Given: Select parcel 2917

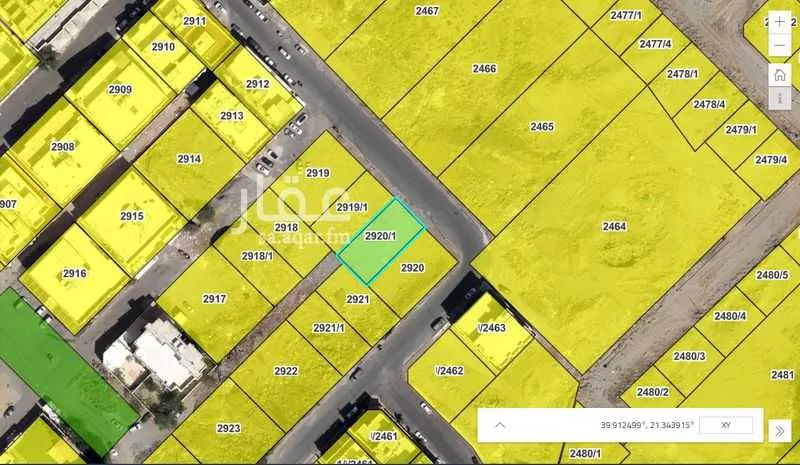Looking at the screenshot, I should 214,300.
